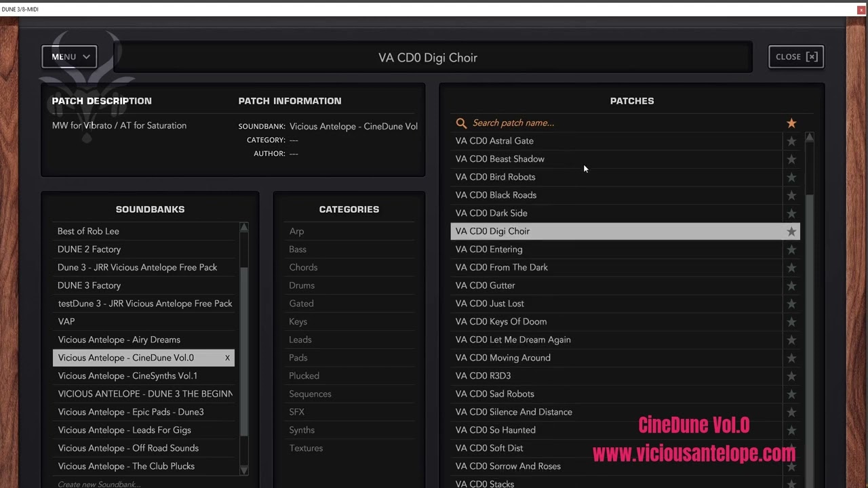Click soundbanks list scroll down arrow
868x488 pixels.
pos(244,470)
